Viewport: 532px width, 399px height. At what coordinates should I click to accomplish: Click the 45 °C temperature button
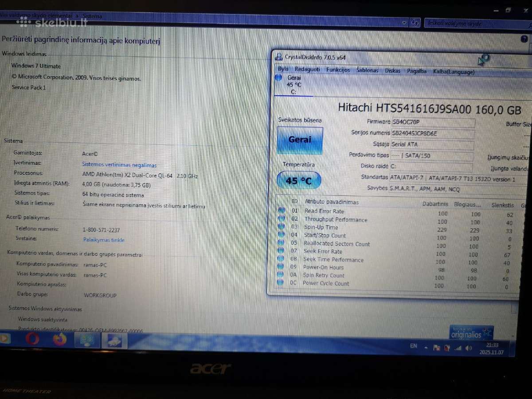pos(299,180)
